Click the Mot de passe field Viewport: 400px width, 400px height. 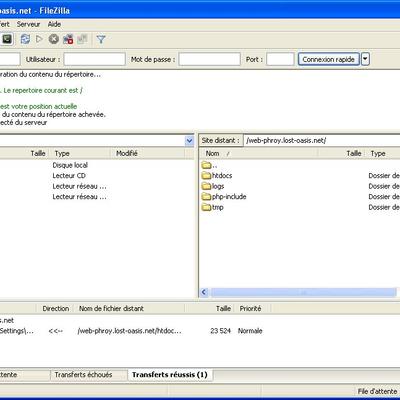pyautogui.click(x=209, y=59)
